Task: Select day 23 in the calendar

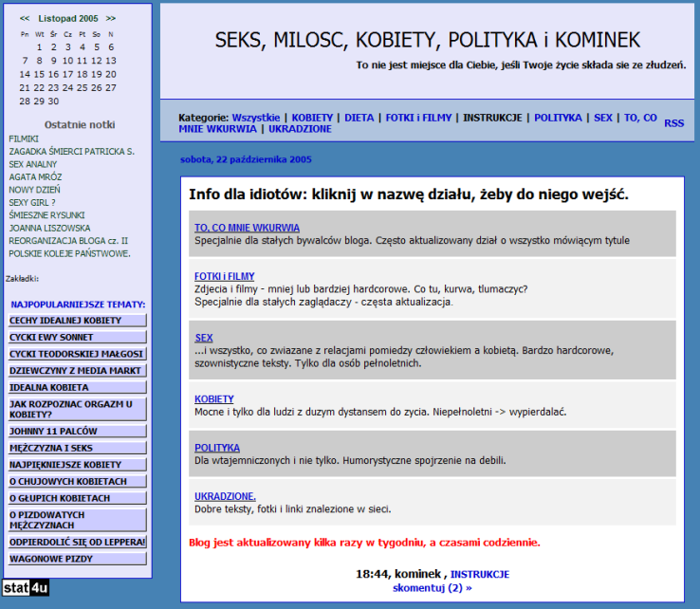Action: coord(53,87)
